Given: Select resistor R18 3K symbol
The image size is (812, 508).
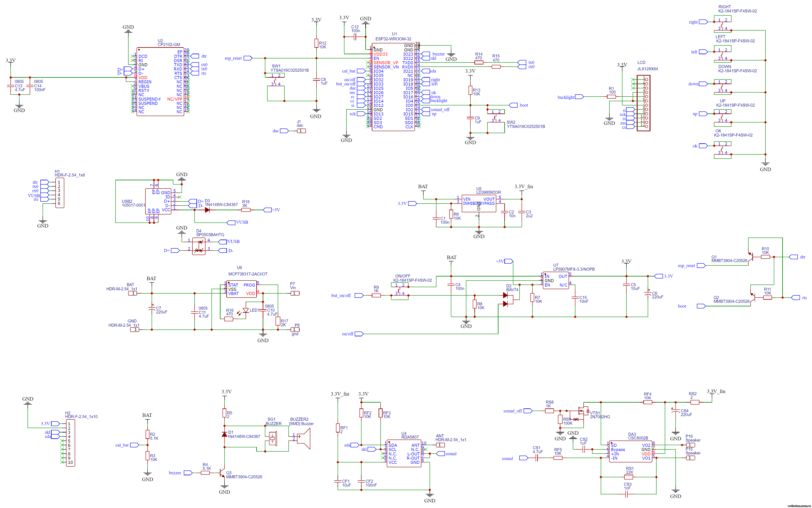Looking at the screenshot, I should 246,210.
